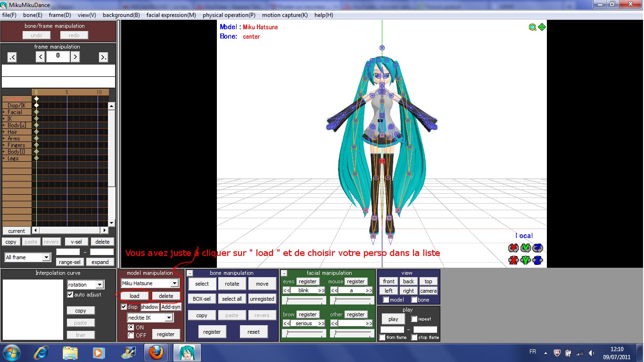Click the center track keyframe diamond
The width and height of the screenshot is (644, 362).
[36, 99]
